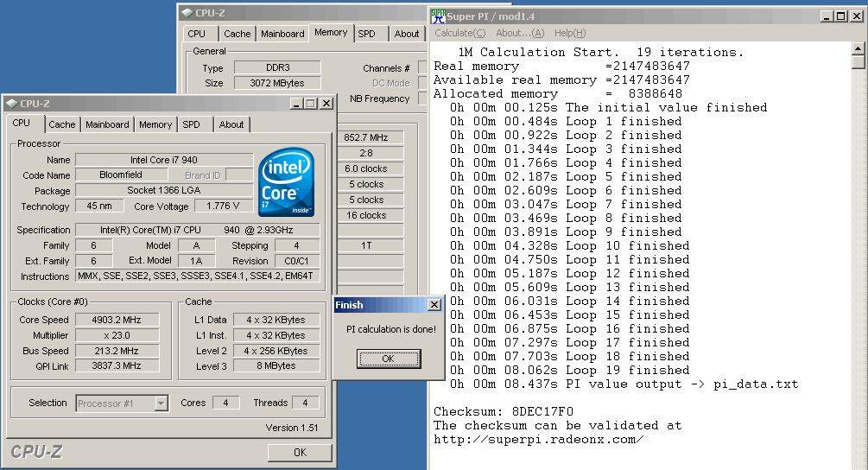This screenshot has height=470, width=868.
Task: Click the Revision value C0/C1
Action: (x=297, y=261)
